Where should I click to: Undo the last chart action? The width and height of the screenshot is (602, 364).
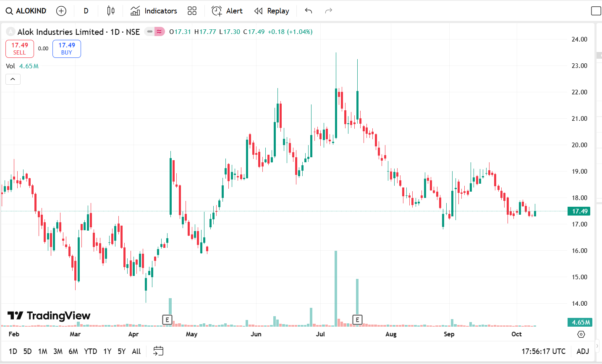click(309, 11)
